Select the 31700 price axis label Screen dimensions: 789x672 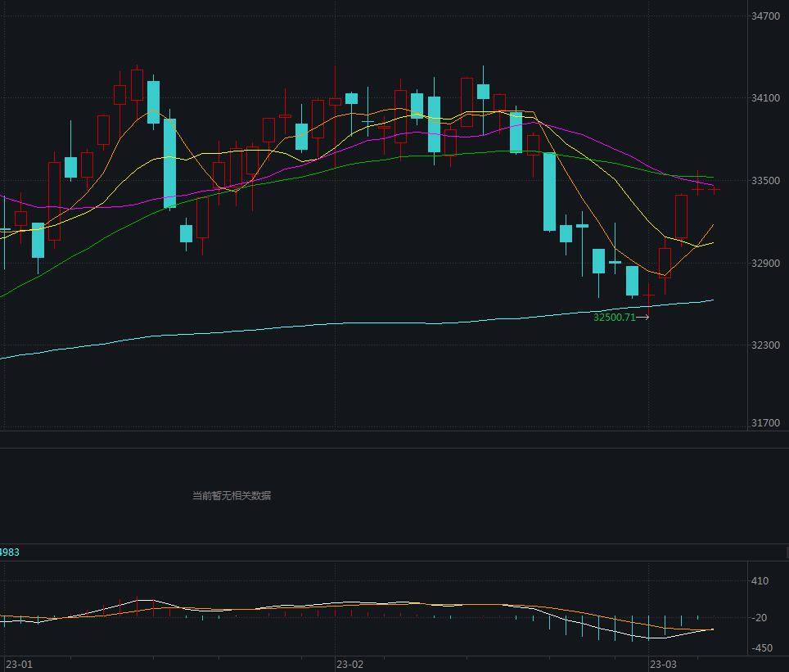pos(765,423)
